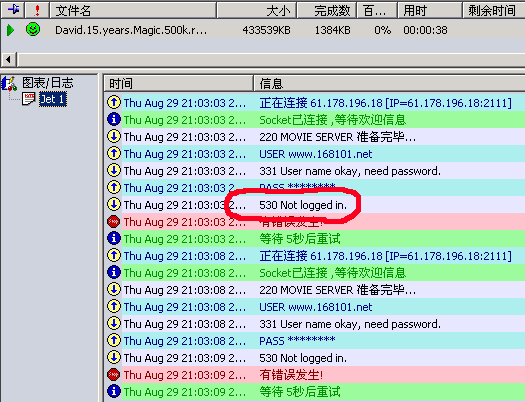Sort by the 大小 column header
Screen dimensions: 525x402
[256, 10]
